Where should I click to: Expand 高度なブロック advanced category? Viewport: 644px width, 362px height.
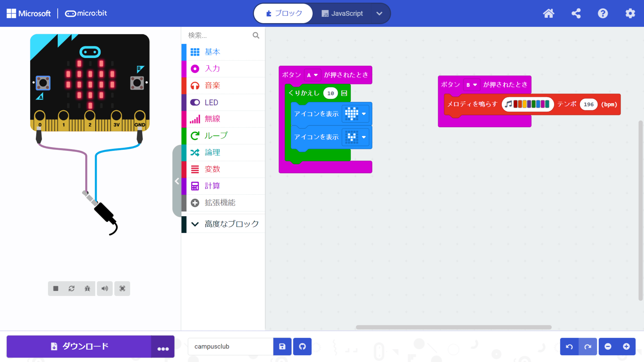click(x=225, y=224)
